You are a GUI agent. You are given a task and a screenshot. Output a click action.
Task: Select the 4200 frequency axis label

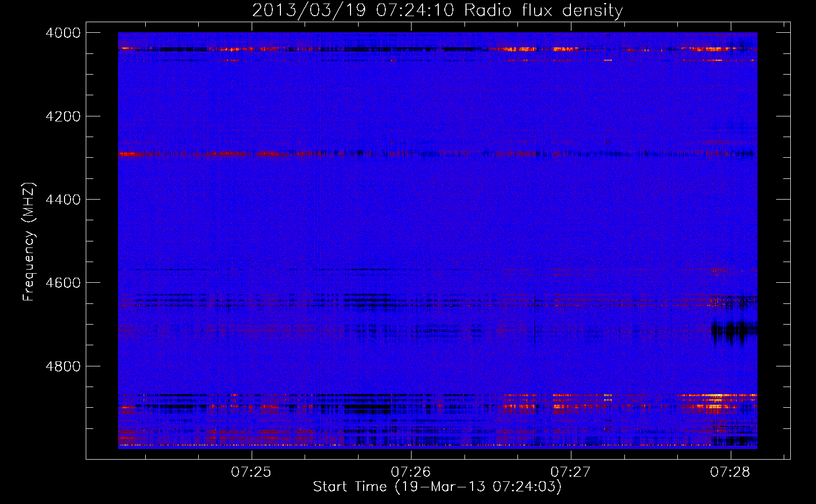pyautogui.click(x=63, y=116)
